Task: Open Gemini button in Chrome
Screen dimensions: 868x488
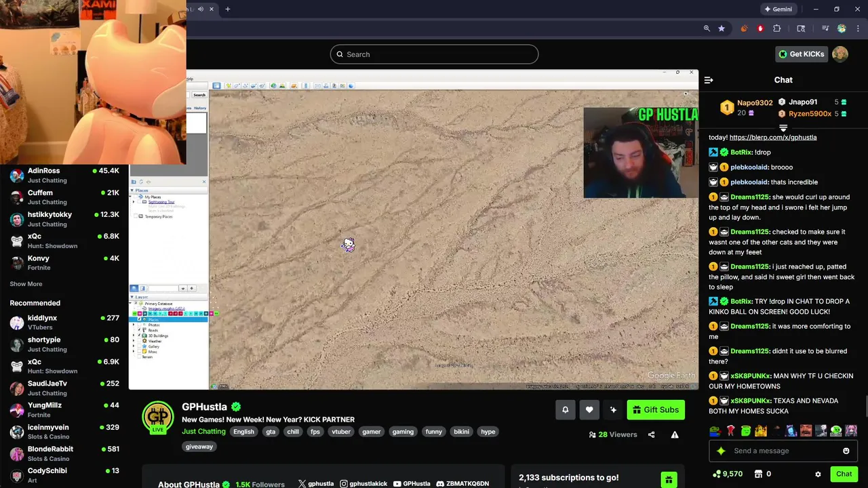Action: (x=778, y=9)
